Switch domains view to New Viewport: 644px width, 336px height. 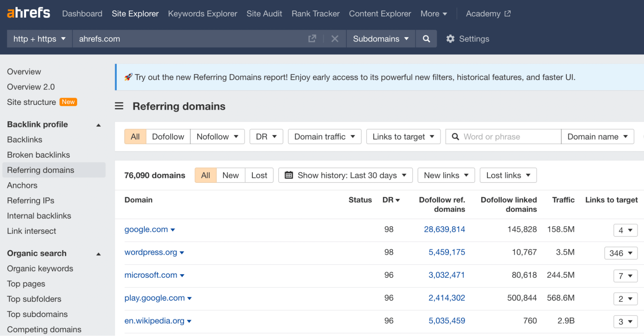230,175
